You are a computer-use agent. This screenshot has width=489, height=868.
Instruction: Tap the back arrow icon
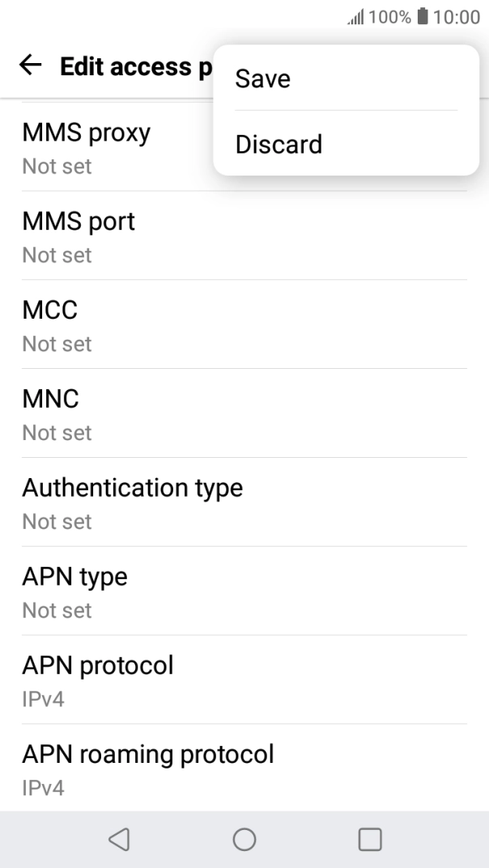coord(31,67)
